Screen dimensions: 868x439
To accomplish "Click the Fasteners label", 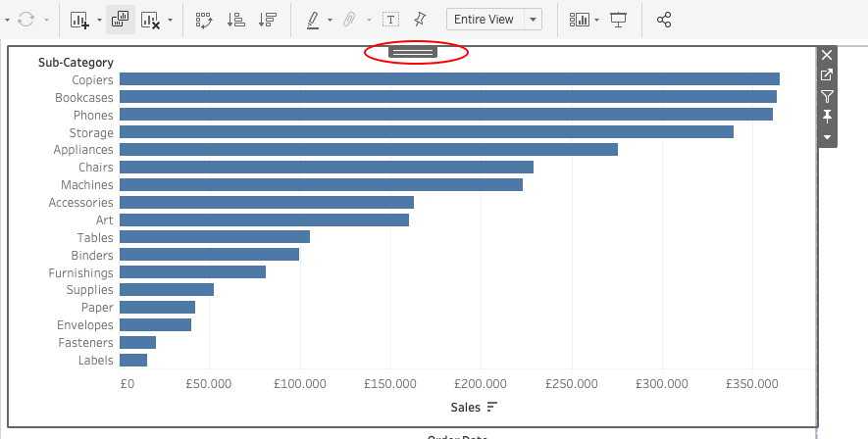I will (x=85, y=343).
